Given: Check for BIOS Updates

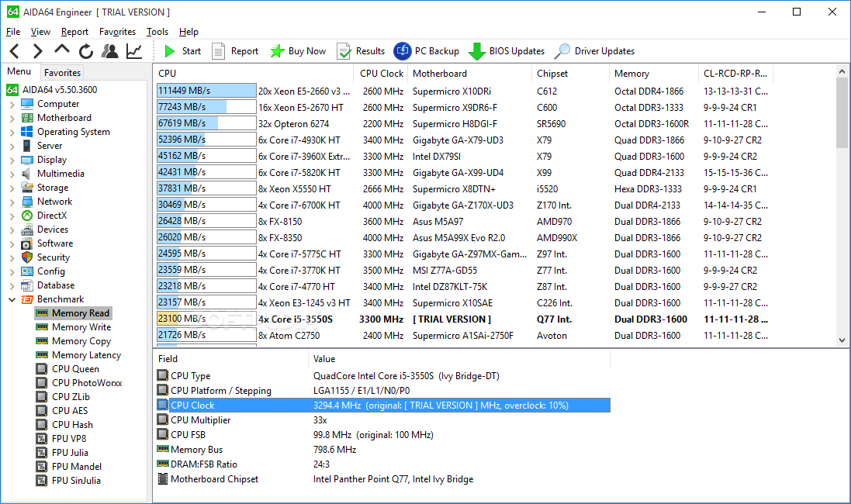Looking at the screenshot, I should [507, 51].
